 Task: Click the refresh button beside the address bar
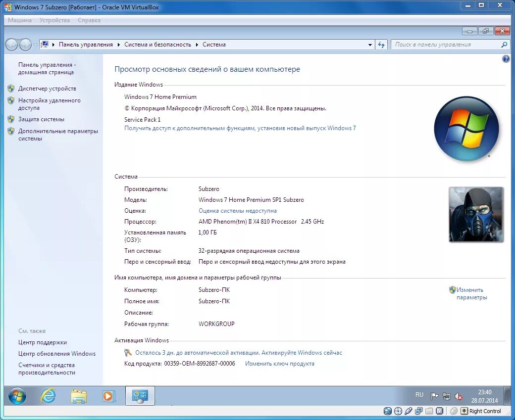[x=381, y=45]
